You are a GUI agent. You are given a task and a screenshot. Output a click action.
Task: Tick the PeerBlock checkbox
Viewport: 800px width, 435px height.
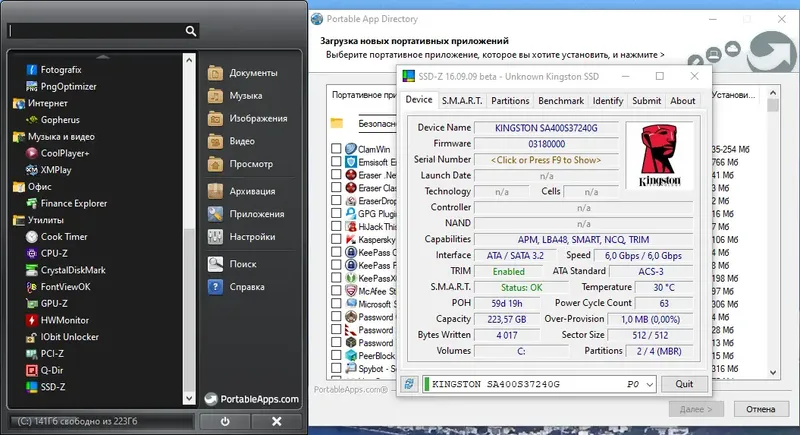(x=336, y=355)
